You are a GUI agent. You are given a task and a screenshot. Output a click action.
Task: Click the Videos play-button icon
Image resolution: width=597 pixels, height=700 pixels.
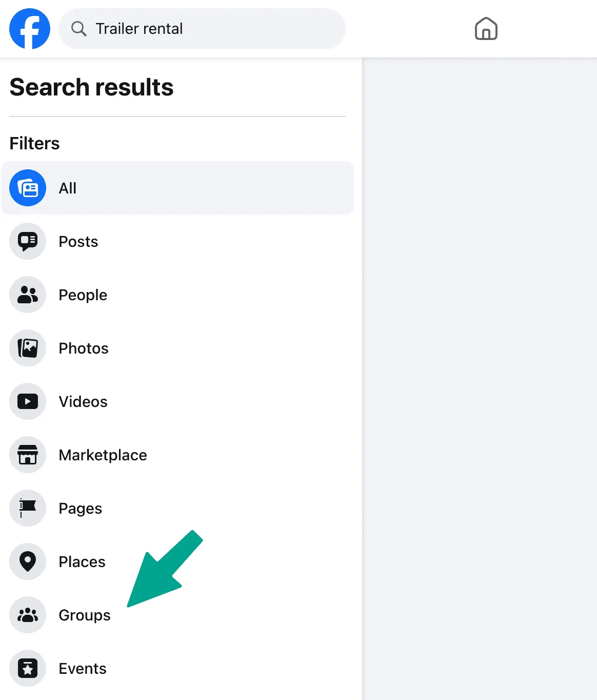[28, 402]
